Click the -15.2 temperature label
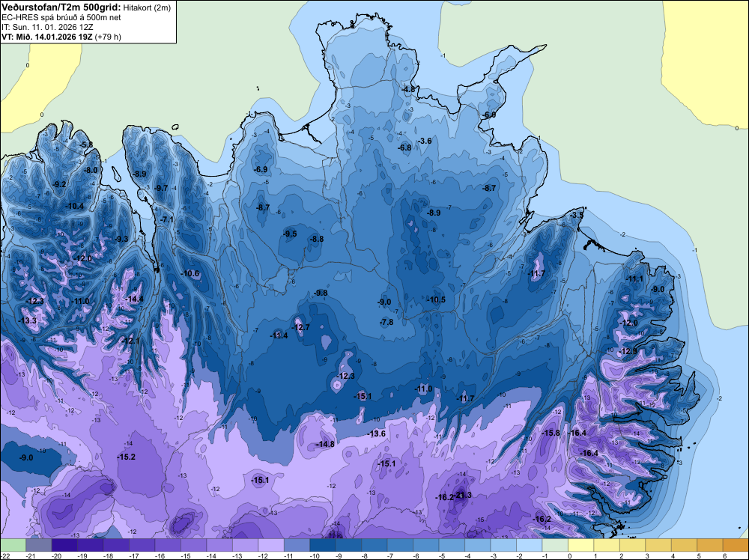The width and height of the screenshot is (749, 560). tap(126, 457)
